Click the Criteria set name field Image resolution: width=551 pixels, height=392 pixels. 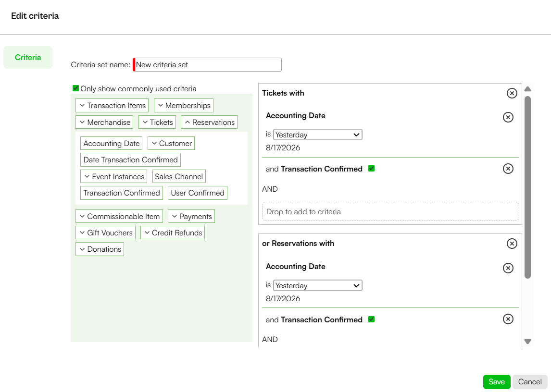[207, 65]
